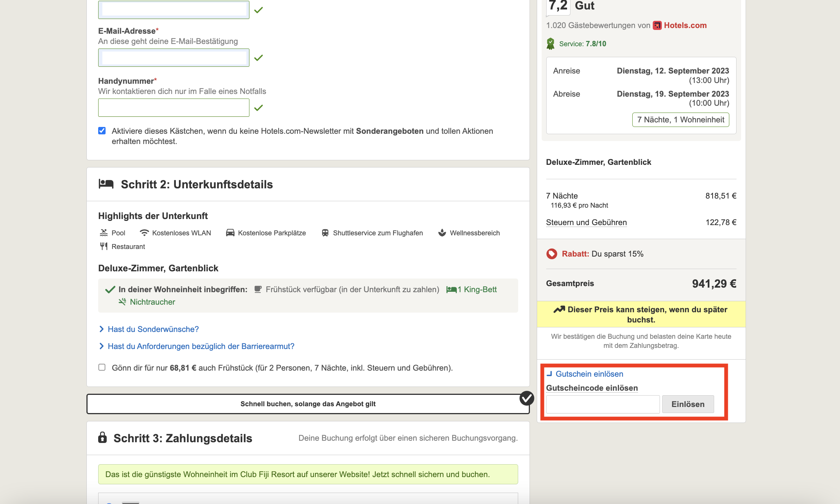The height and width of the screenshot is (504, 840).
Task: Click the green checkmark next to E-Mail-Adresse field
Action: [x=259, y=58]
